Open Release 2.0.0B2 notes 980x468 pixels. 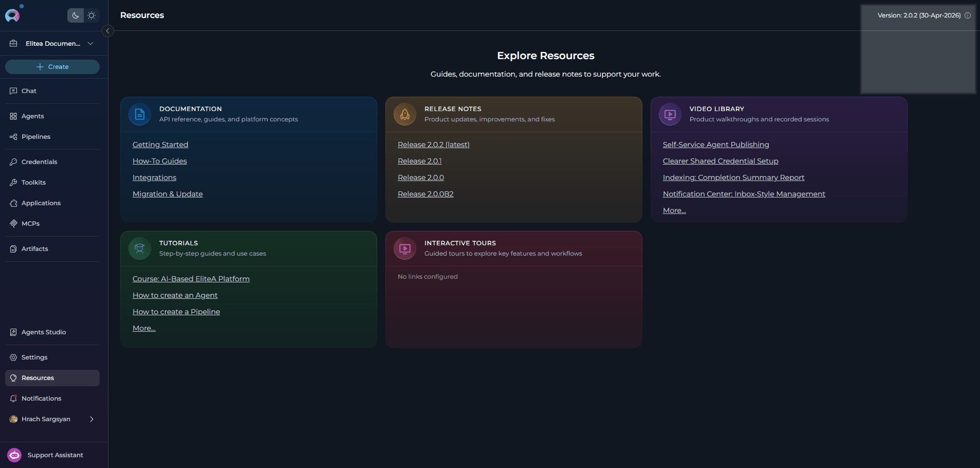tap(426, 194)
